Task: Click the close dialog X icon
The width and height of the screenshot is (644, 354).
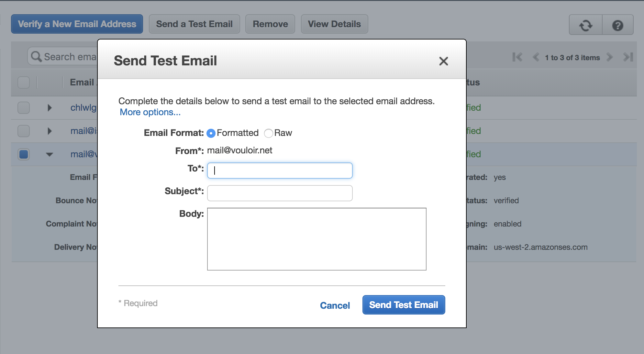Action: click(444, 61)
